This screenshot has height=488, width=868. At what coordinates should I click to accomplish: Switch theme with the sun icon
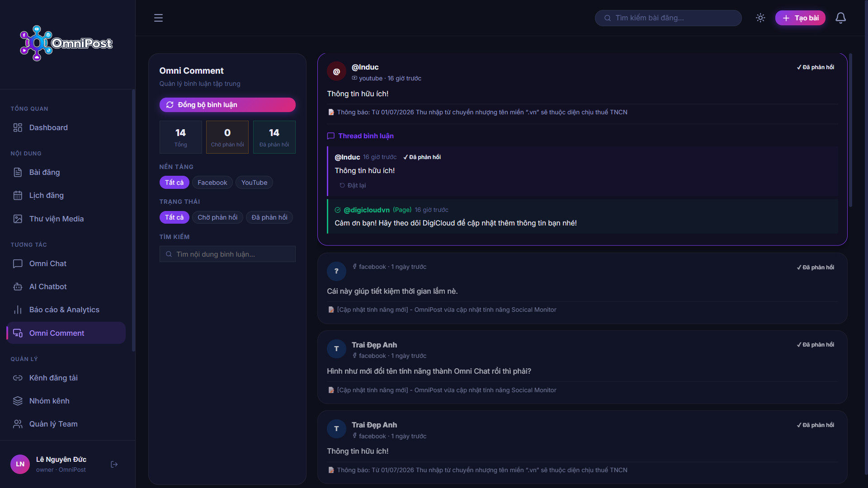click(x=760, y=18)
